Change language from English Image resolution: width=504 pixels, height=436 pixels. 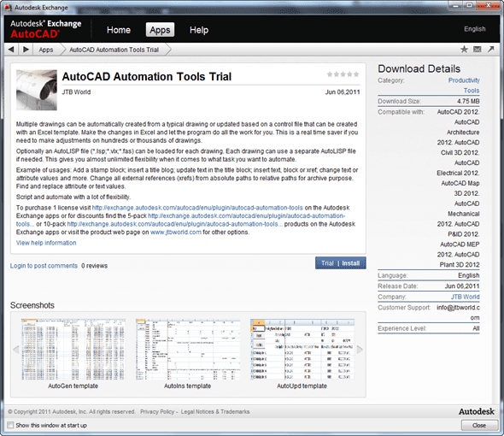pos(475,29)
